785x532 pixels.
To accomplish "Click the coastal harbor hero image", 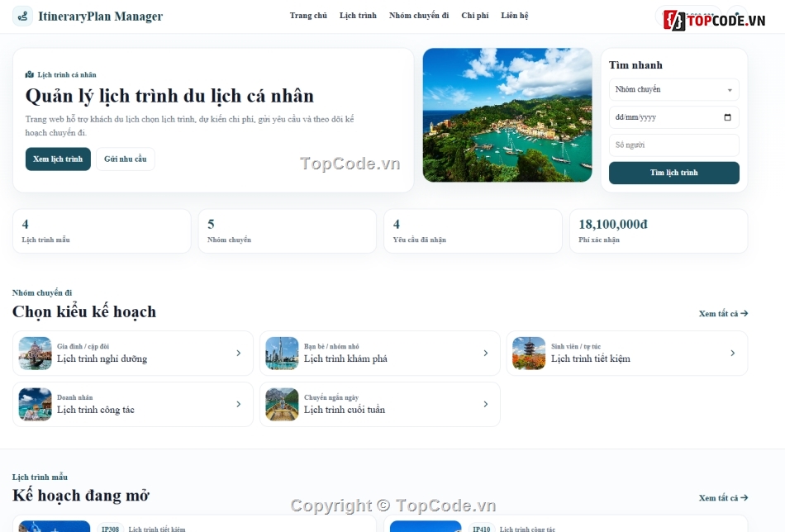I will [x=507, y=115].
